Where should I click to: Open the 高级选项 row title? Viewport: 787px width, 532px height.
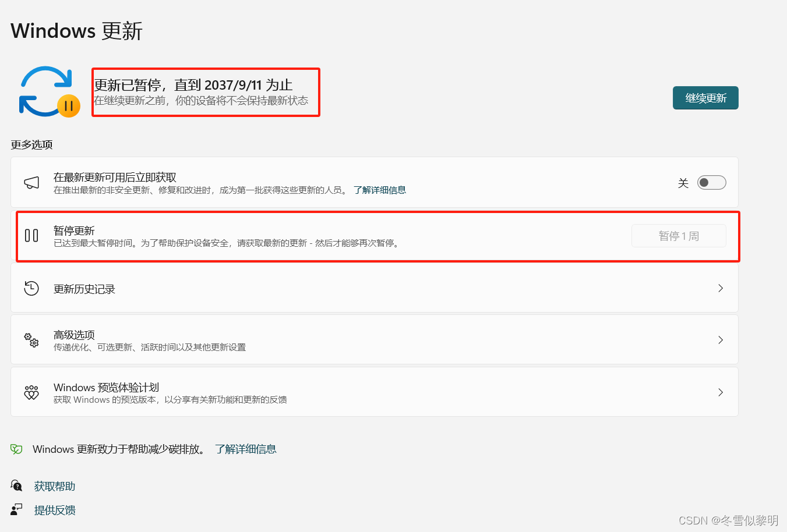pyautogui.click(x=74, y=335)
